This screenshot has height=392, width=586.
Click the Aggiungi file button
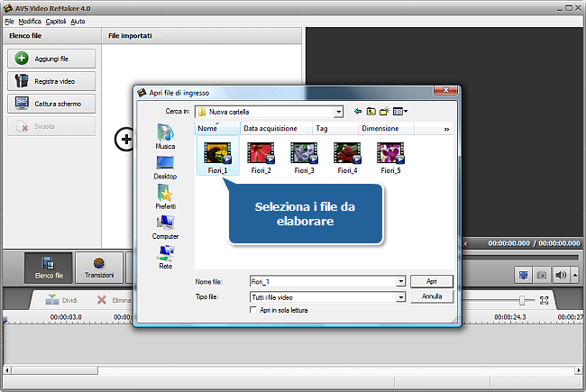click(x=51, y=59)
